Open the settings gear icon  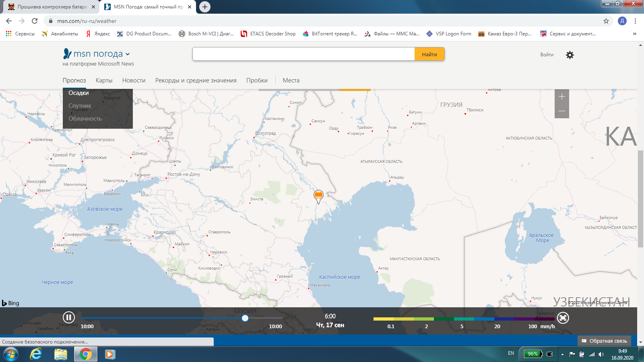pyautogui.click(x=570, y=55)
